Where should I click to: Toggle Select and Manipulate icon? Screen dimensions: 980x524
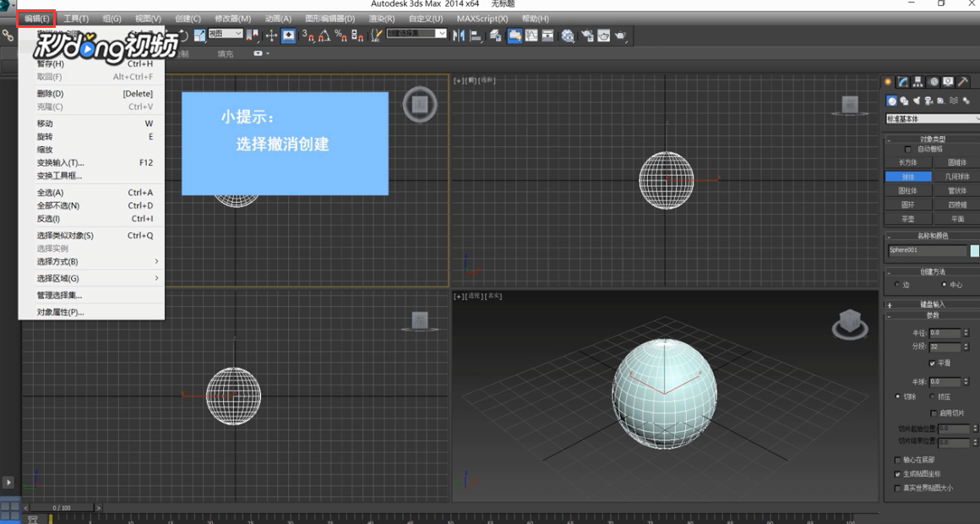pyautogui.click(x=271, y=35)
